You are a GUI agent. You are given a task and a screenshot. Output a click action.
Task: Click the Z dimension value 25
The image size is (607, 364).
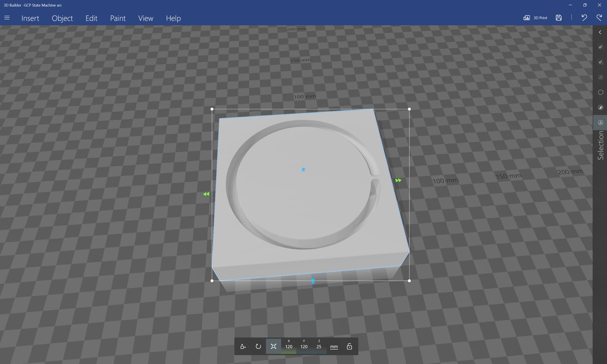319,347
